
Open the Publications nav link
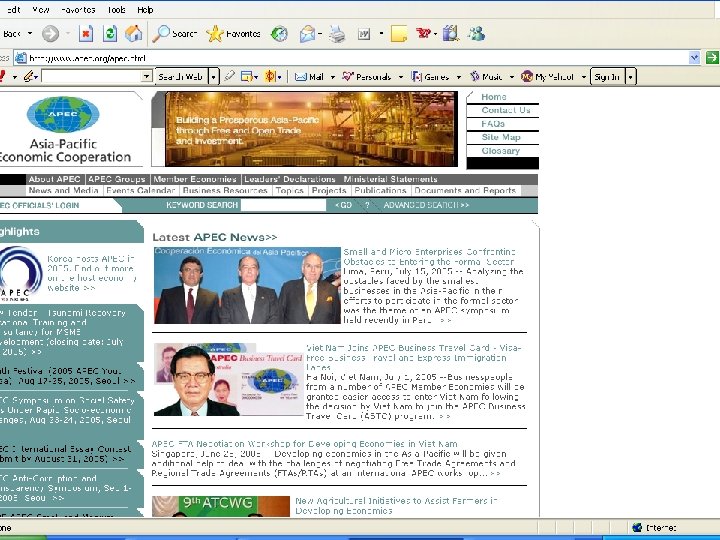[x=380, y=191]
